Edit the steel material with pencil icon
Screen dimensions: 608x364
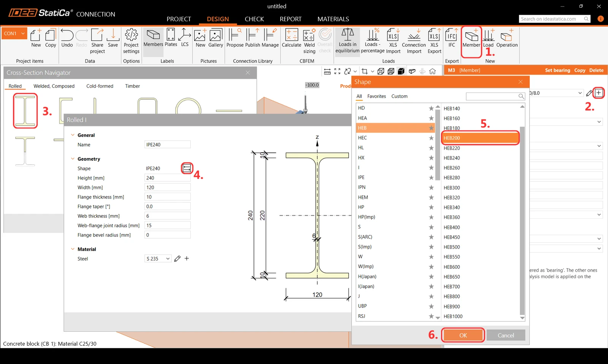177,259
